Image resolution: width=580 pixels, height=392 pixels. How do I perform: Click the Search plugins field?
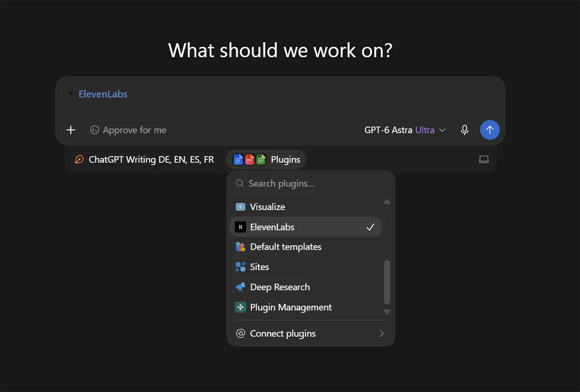click(x=310, y=184)
